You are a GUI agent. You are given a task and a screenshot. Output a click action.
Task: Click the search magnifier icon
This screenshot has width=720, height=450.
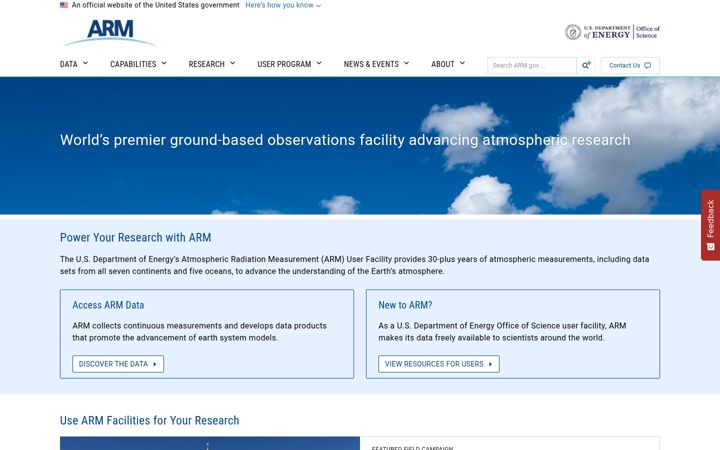tap(586, 65)
